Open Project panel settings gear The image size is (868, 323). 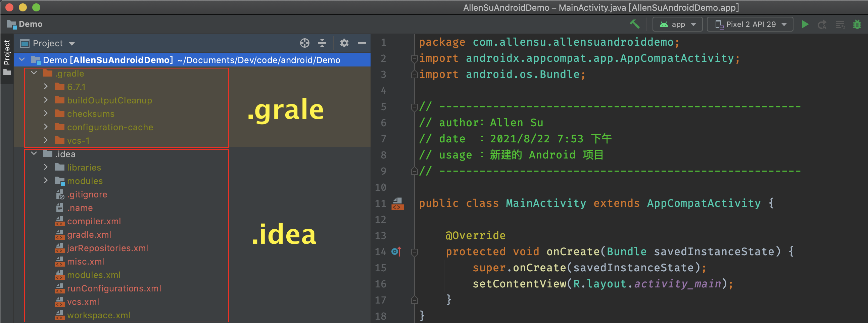click(344, 43)
